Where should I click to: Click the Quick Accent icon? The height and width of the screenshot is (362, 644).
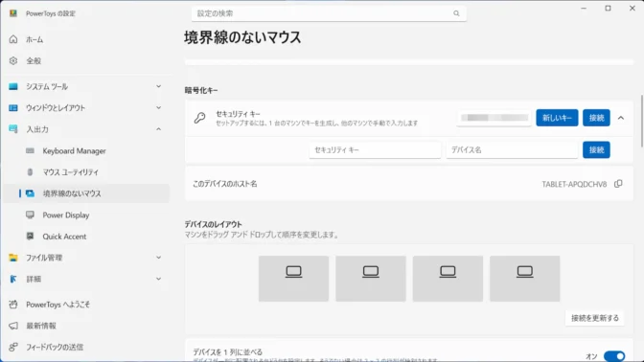click(30, 236)
